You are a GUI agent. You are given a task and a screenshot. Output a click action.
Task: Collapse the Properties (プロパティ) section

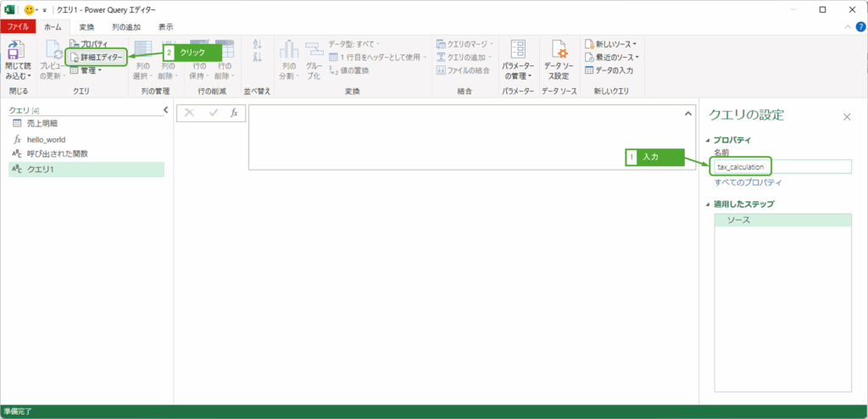(x=709, y=140)
